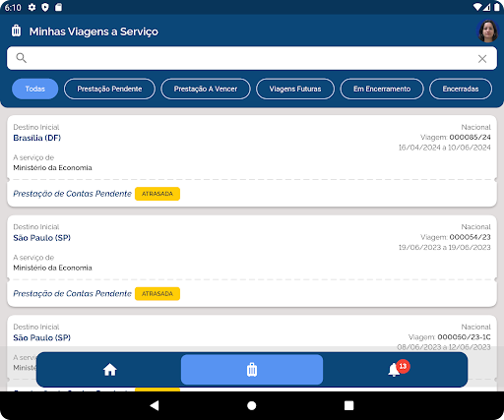Tap Android home circle button
The width and height of the screenshot is (504, 420).
[252, 405]
